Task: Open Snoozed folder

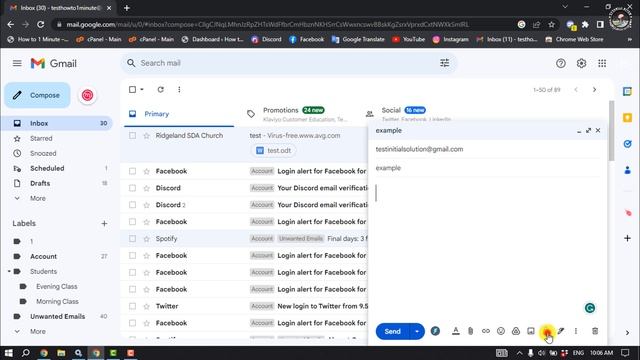Action: [43, 153]
